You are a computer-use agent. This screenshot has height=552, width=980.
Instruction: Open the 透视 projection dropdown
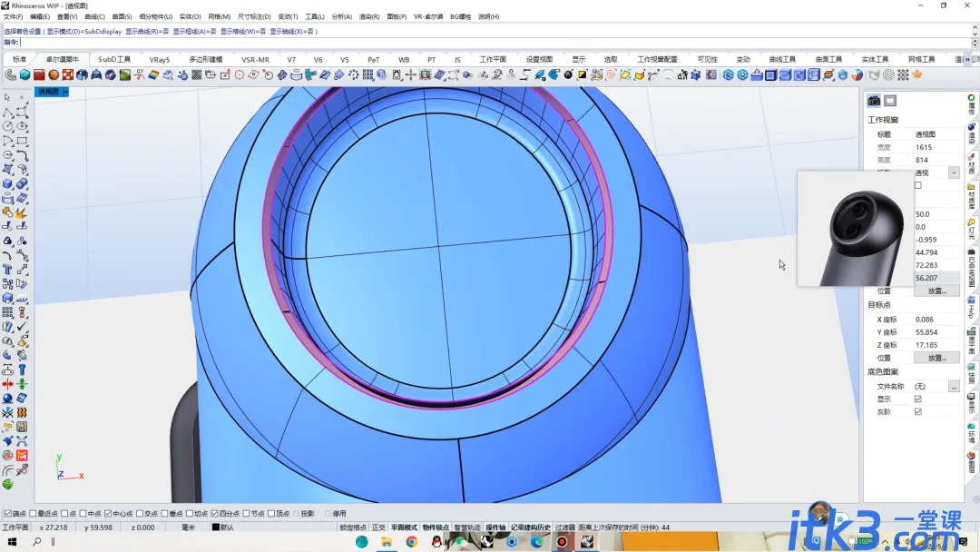pyautogui.click(x=953, y=172)
